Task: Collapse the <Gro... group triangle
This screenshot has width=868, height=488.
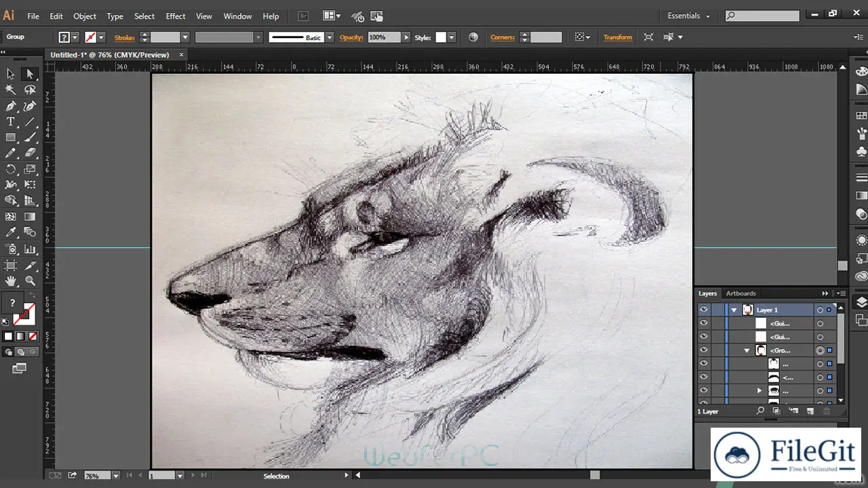Action: click(x=747, y=350)
